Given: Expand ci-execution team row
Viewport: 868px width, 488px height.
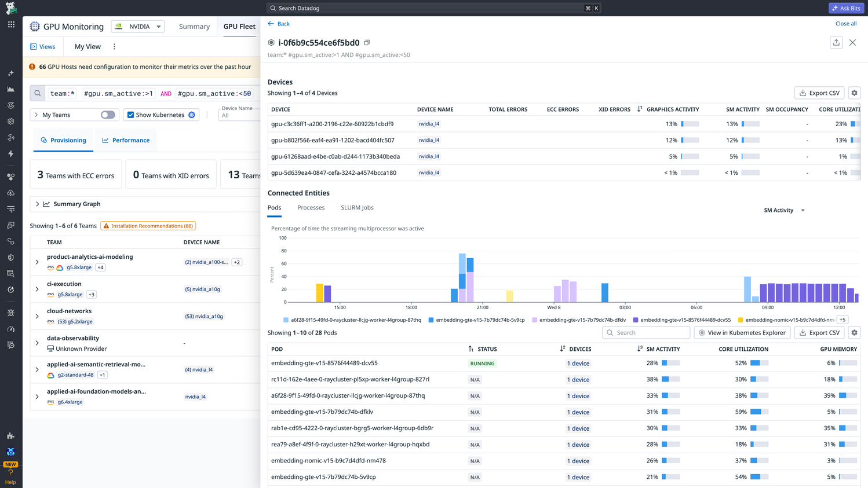Looking at the screenshot, I should click(x=37, y=289).
